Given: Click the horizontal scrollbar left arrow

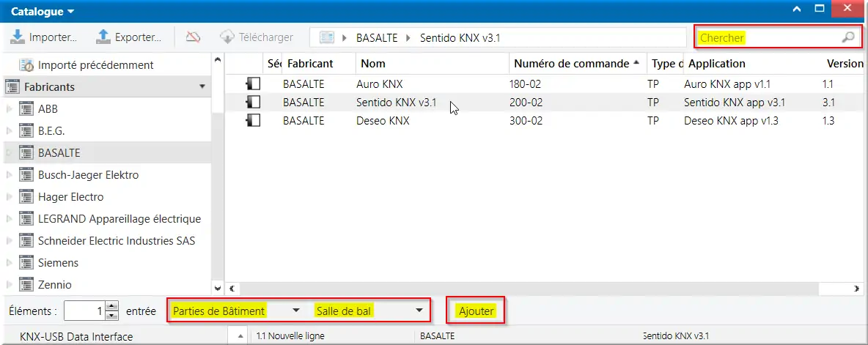Looking at the screenshot, I should click(232, 288).
